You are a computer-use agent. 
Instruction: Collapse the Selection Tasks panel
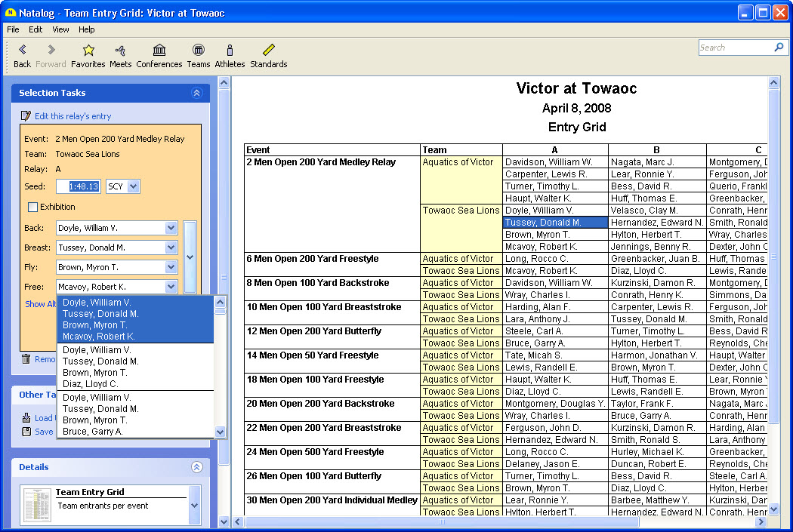pyautogui.click(x=196, y=93)
